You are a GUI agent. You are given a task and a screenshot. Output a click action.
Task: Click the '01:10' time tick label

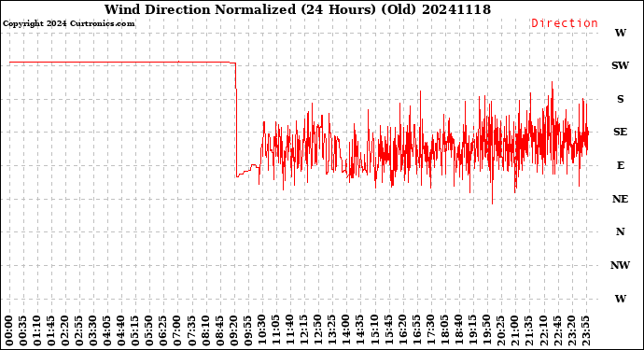click(x=37, y=331)
